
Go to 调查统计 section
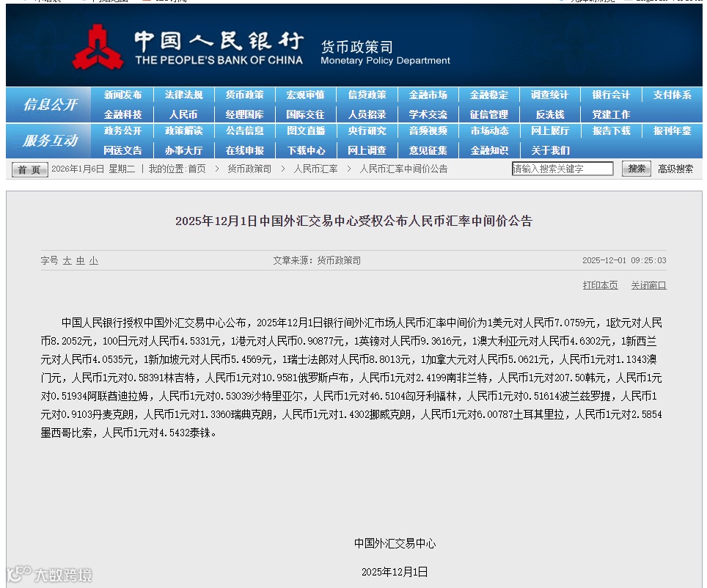coord(550,95)
